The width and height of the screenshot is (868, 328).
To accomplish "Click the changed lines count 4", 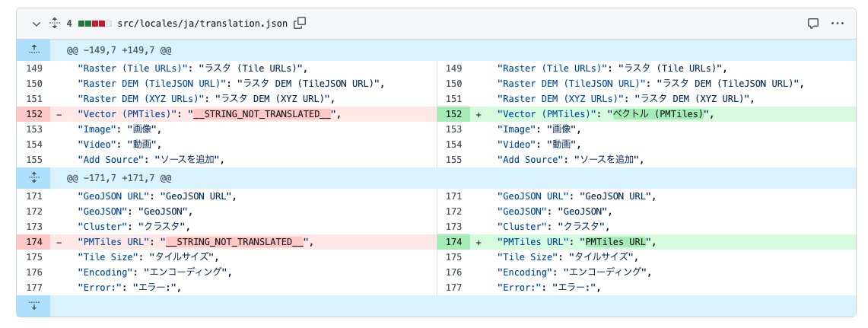I will click(69, 24).
